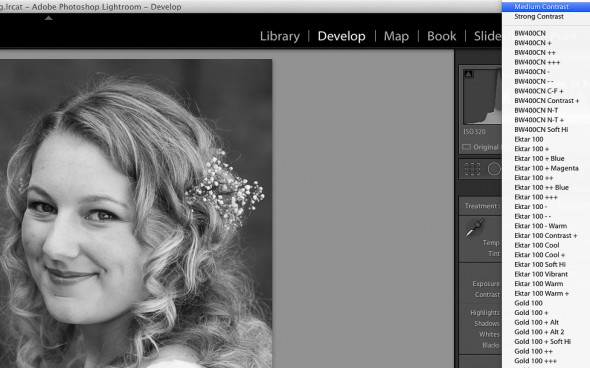Click the Blacks slider label
The height and width of the screenshot is (368, 590).
tap(491, 345)
